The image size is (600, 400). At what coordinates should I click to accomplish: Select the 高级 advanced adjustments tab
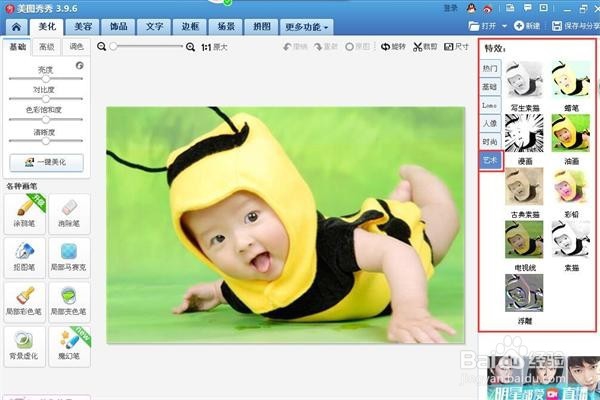pyautogui.click(x=47, y=47)
